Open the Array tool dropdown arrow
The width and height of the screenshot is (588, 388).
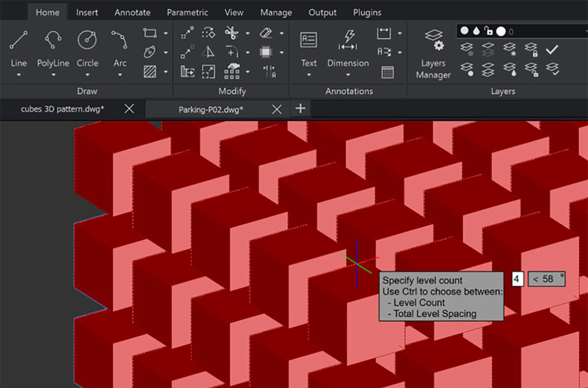(x=247, y=71)
